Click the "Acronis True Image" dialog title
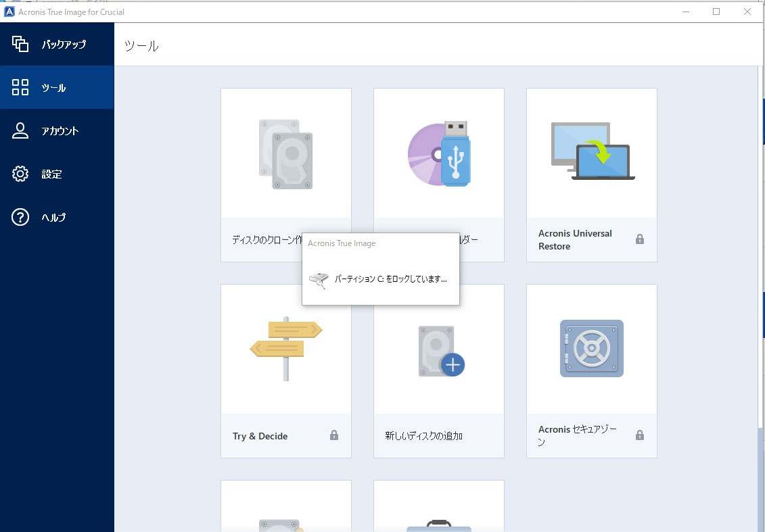The image size is (765, 532). pyautogui.click(x=342, y=243)
